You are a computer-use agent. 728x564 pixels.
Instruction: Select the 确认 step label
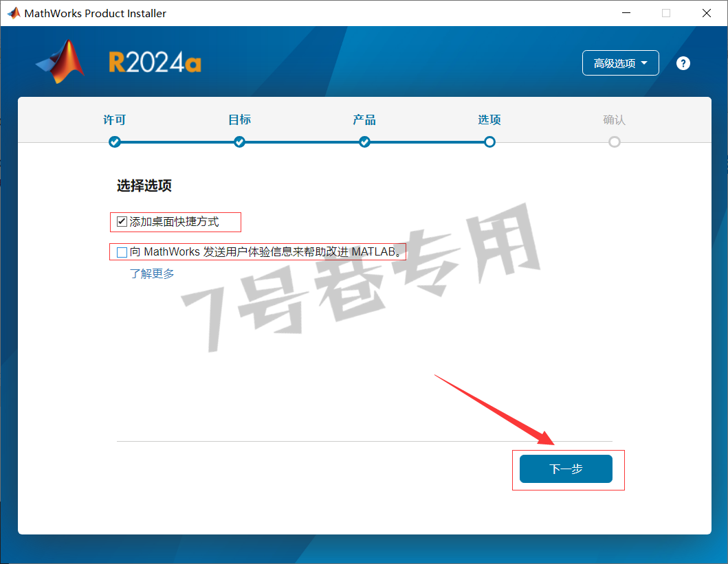(615, 120)
